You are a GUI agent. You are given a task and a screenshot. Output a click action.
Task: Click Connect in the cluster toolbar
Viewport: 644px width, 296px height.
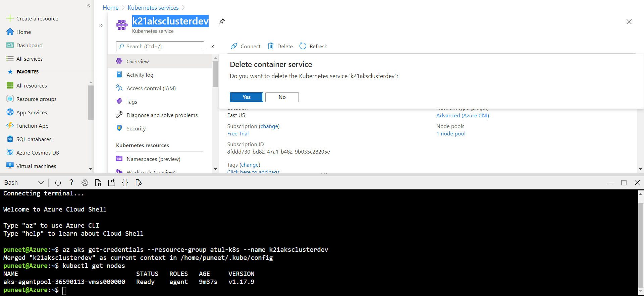click(246, 46)
